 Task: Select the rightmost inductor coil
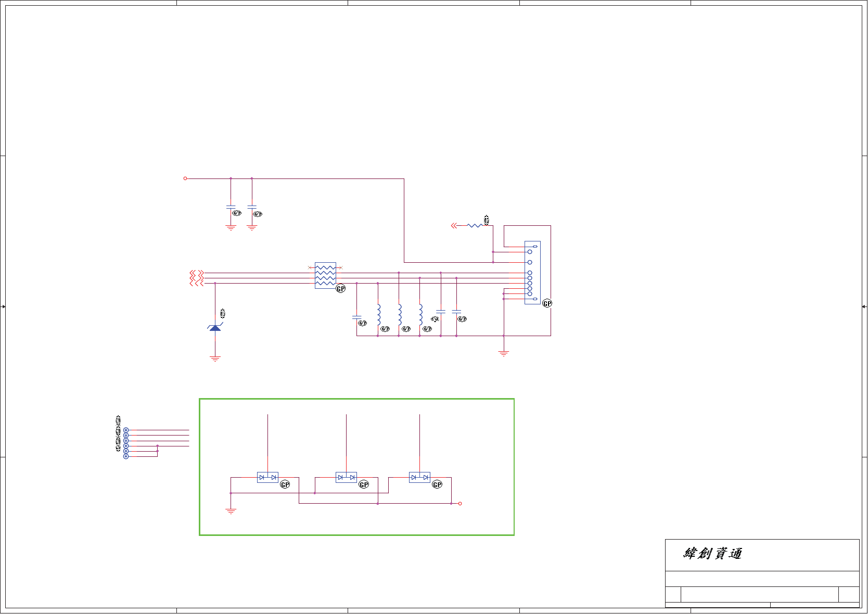click(x=420, y=315)
